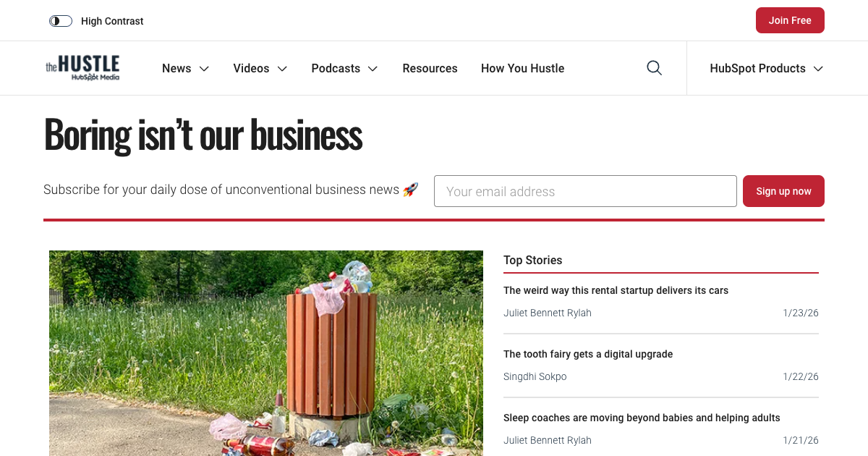
Task: Open the sleep coaches helping adults story
Action: 642,418
